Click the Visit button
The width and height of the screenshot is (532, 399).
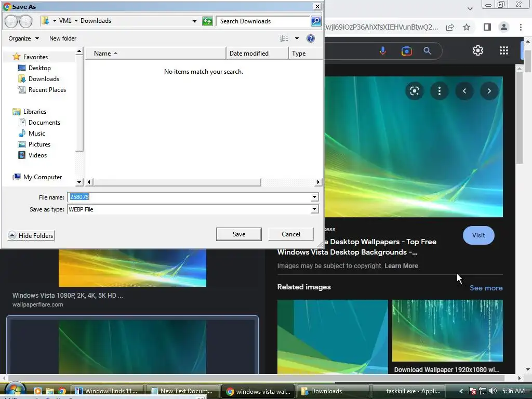478,235
